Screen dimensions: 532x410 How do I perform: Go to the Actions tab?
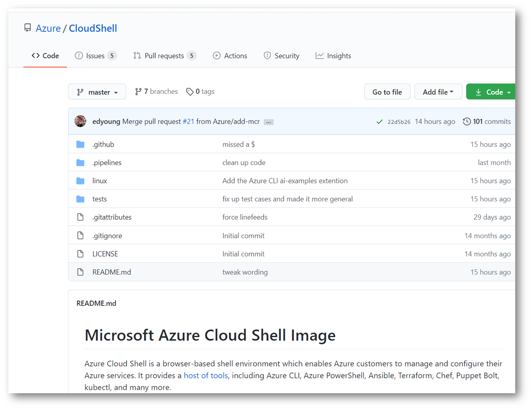click(x=230, y=56)
